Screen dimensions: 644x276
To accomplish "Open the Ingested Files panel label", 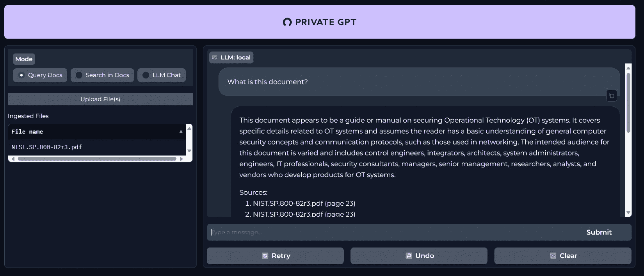I will (x=28, y=116).
